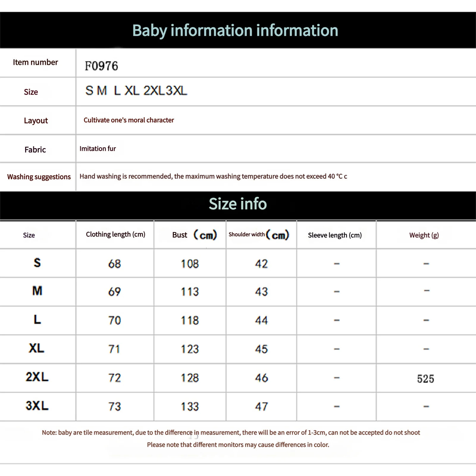Viewport: 476px width, 476px height.
Task: Click the 'Washing suggestions' row label
Action: click(39, 177)
